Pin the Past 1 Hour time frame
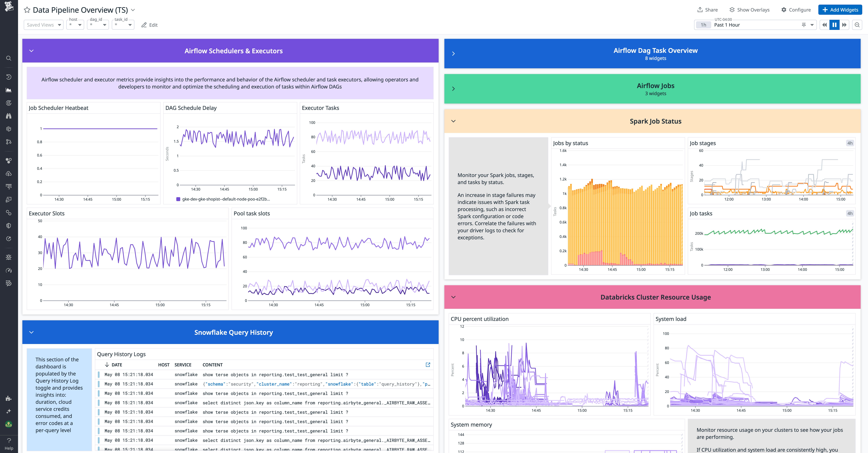The height and width of the screenshot is (453, 868). pyautogui.click(x=804, y=25)
